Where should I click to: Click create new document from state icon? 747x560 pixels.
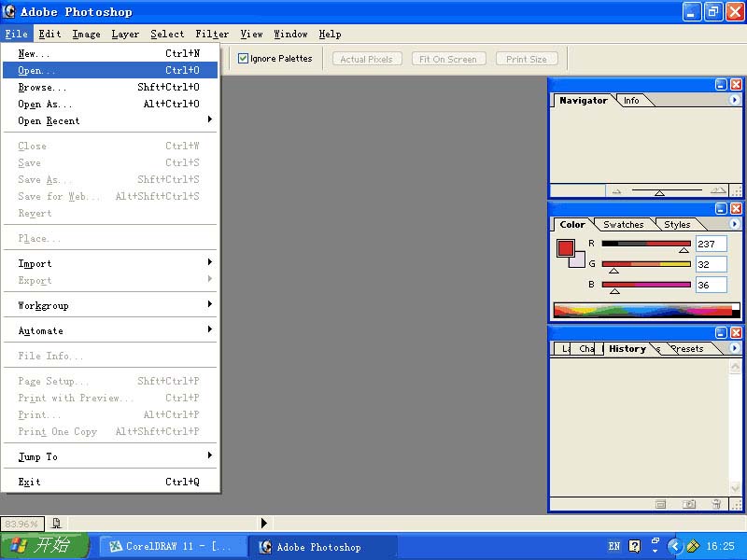click(x=661, y=504)
